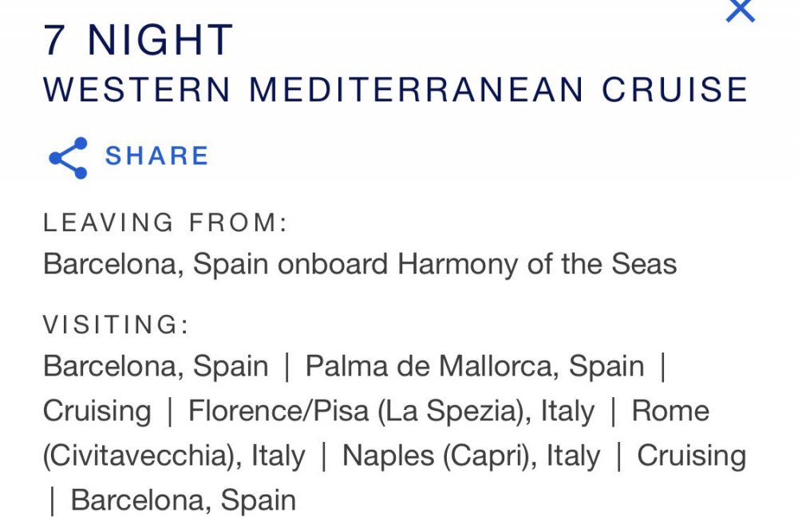Click the Cruising entry after Naples
Image resolution: width=798 pixels, height=532 pixels.
[x=692, y=455]
